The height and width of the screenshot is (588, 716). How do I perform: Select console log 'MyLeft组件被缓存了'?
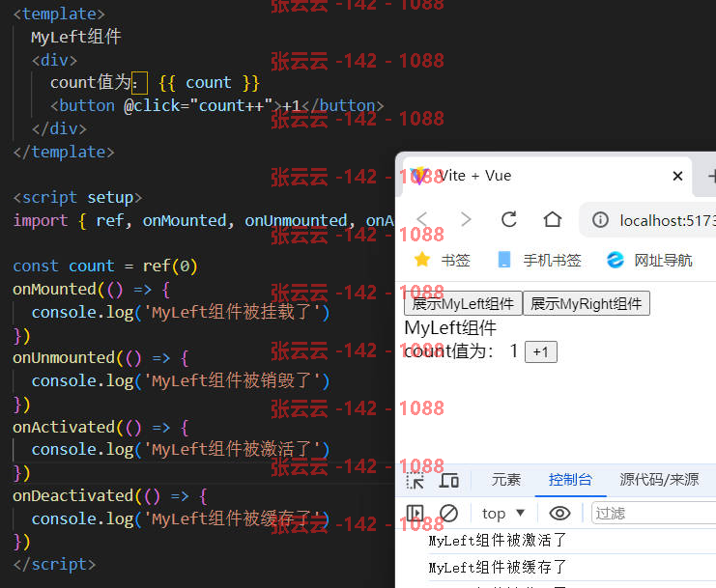point(498,568)
